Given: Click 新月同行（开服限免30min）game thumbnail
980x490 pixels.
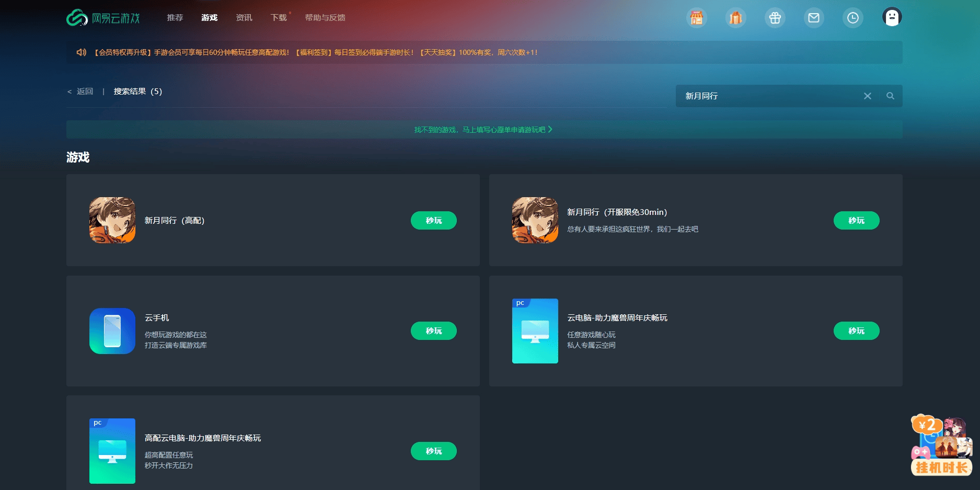Looking at the screenshot, I should 535,220.
